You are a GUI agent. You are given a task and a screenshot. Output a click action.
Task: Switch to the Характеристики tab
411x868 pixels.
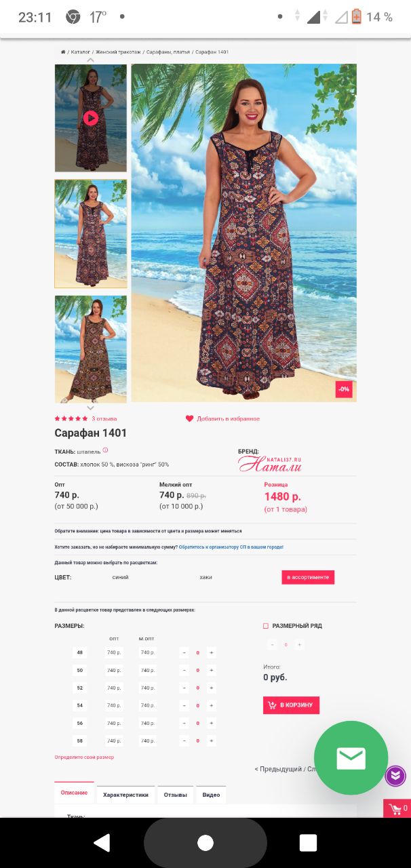pos(125,794)
